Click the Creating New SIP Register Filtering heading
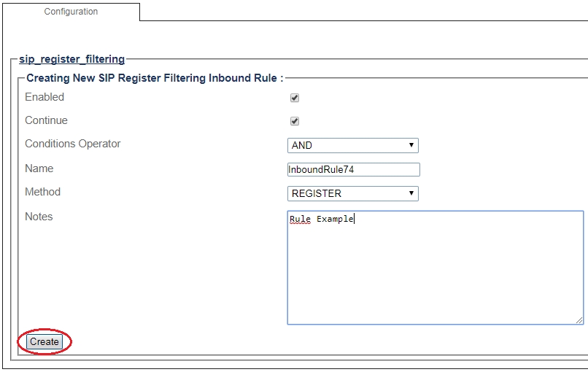Viewport: 588px width, 372px height. click(x=154, y=78)
